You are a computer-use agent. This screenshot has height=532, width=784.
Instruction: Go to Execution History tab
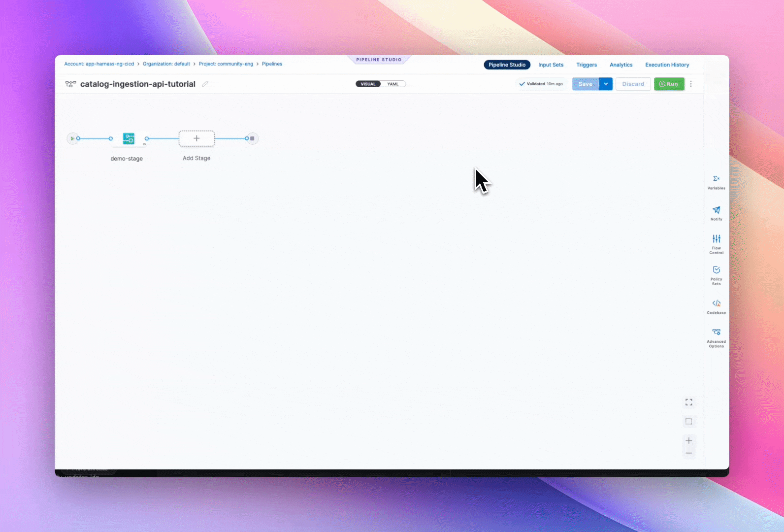[x=667, y=65]
